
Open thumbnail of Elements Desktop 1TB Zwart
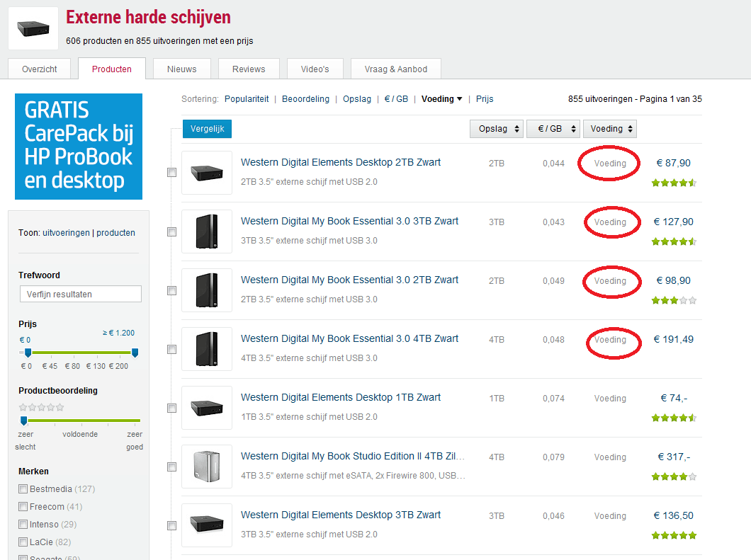[207, 408]
